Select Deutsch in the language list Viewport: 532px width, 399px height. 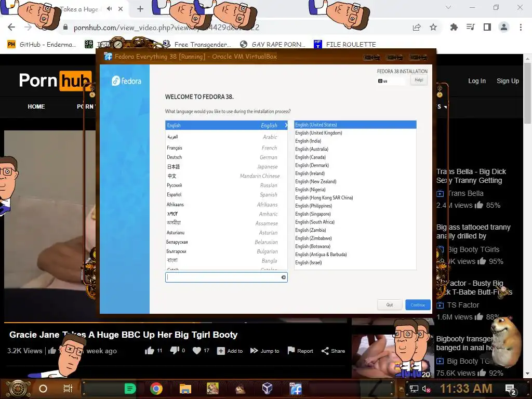click(227, 157)
